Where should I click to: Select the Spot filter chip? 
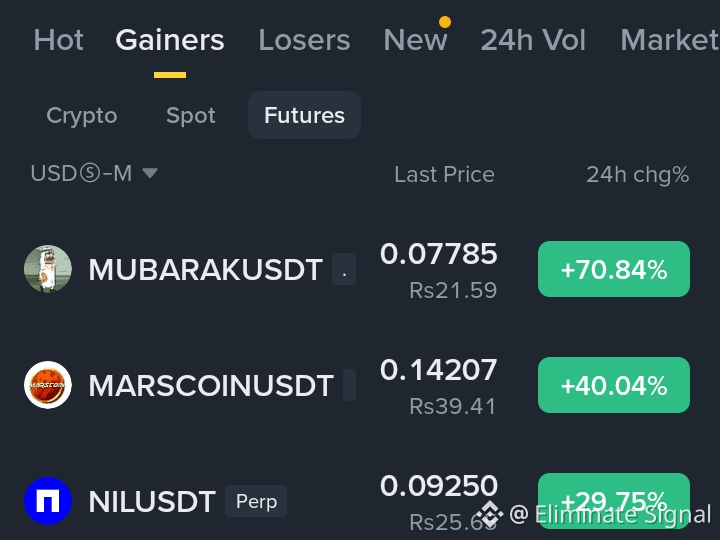click(x=191, y=115)
